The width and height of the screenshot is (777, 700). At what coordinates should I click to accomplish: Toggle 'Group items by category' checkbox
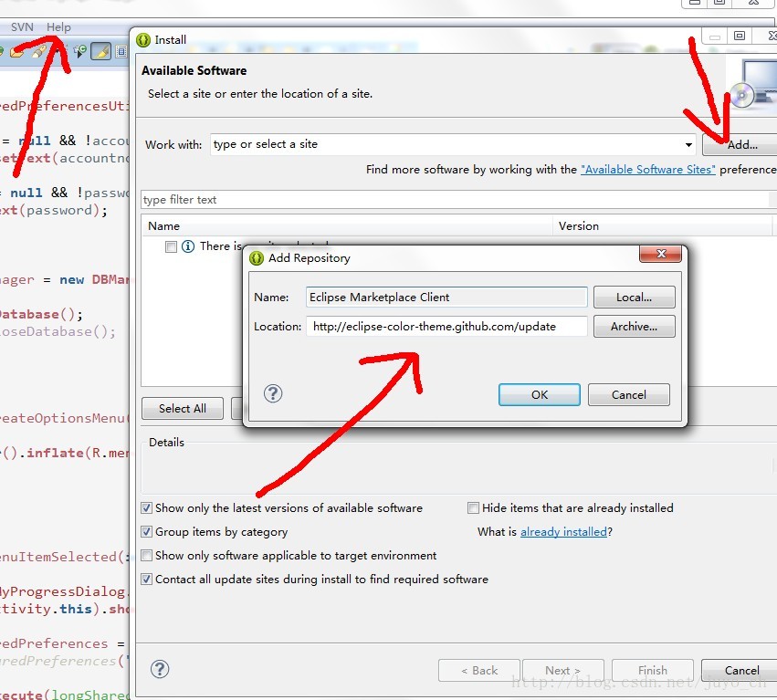[x=146, y=531]
